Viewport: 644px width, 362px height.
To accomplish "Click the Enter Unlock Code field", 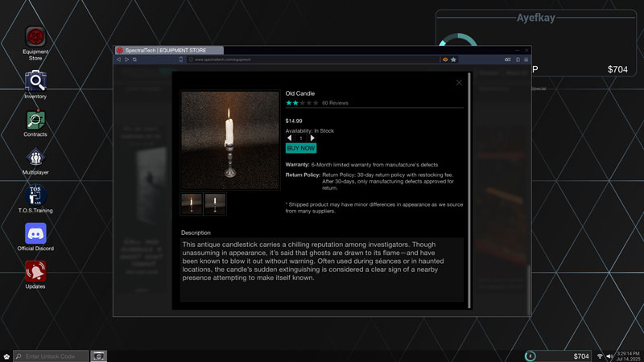I will tap(55, 356).
